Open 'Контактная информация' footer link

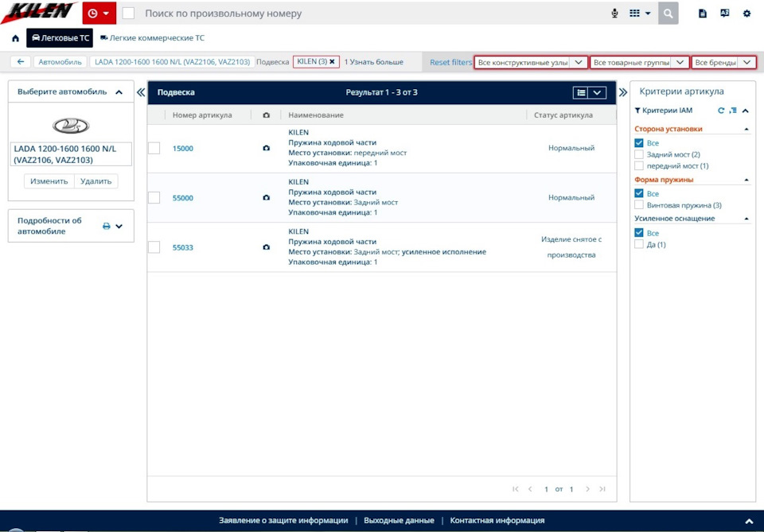coord(497,520)
